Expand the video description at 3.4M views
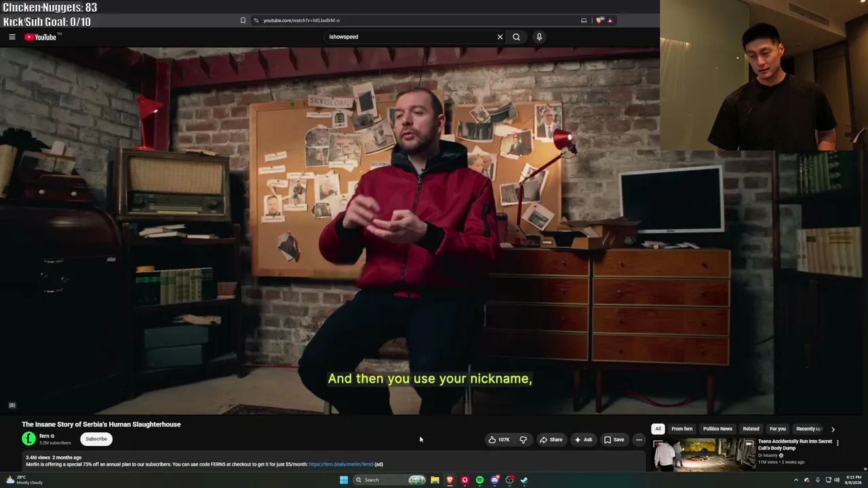The height and width of the screenshot is (488, 868). [x=332, y=461]
